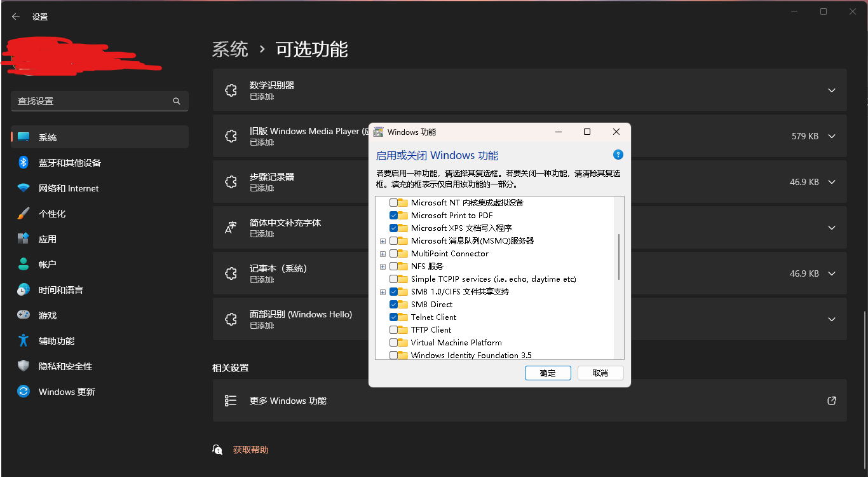
Task: Select the 系统 monitor icon in sidebar
Action: 24,137
